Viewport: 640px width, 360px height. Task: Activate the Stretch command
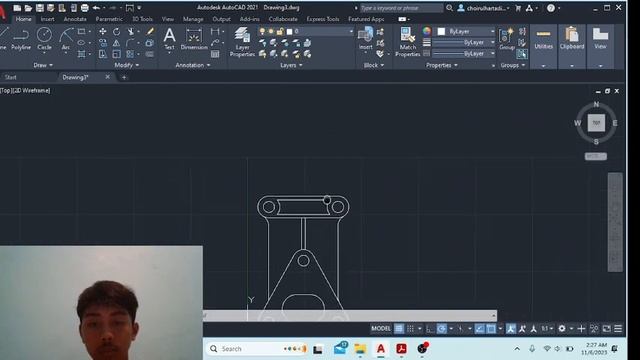pos(102,54)
